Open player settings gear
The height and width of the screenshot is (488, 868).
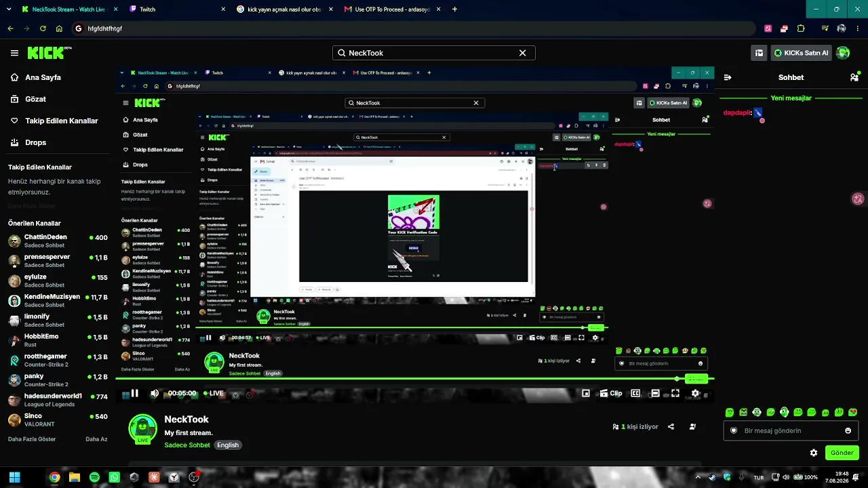coord(695,393)
